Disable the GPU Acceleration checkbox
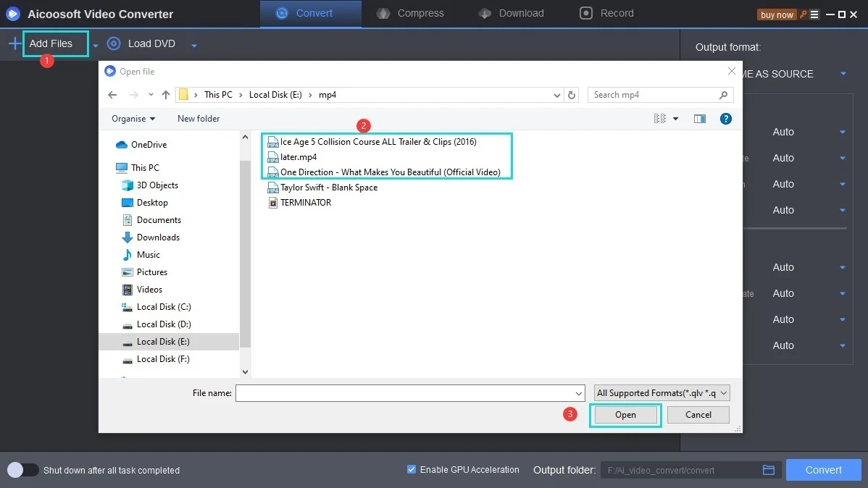The height and width of the screenshot is (488, 868). (412, 470)
